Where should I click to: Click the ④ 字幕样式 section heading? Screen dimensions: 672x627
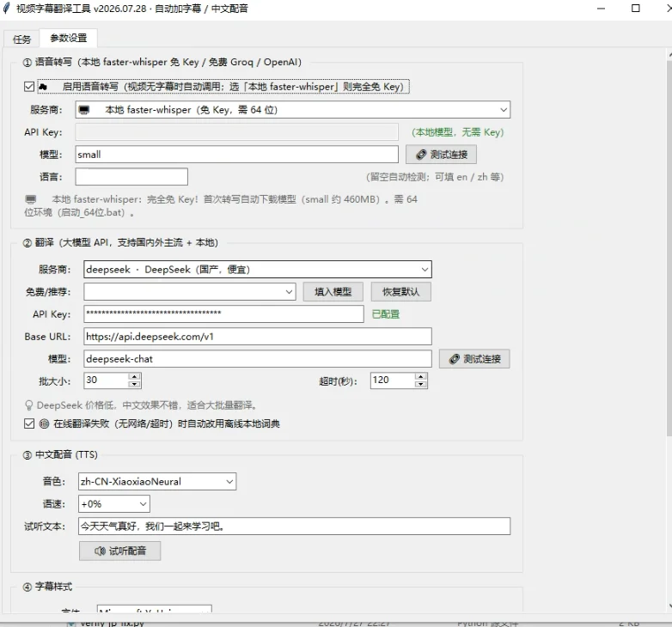point(47,587)
